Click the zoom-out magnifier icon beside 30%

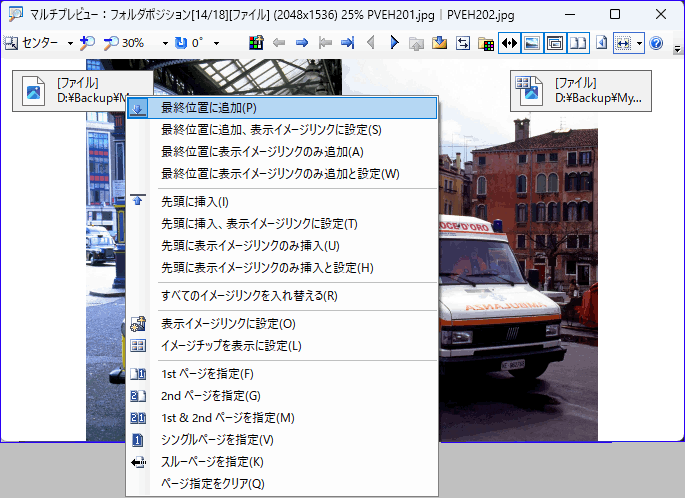click(x=111, y=43)
